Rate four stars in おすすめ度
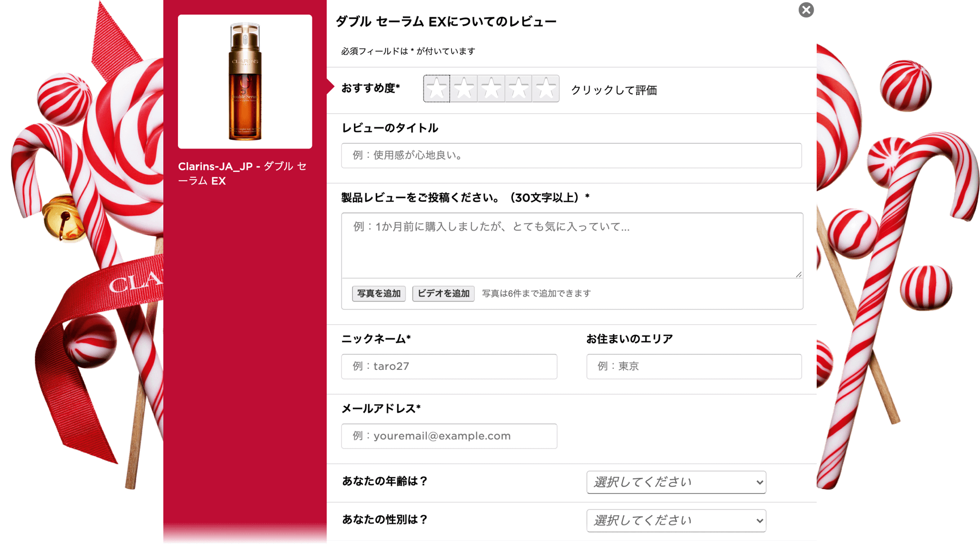Viewport: 980px width, 544px height. click(x=518, y=89)
